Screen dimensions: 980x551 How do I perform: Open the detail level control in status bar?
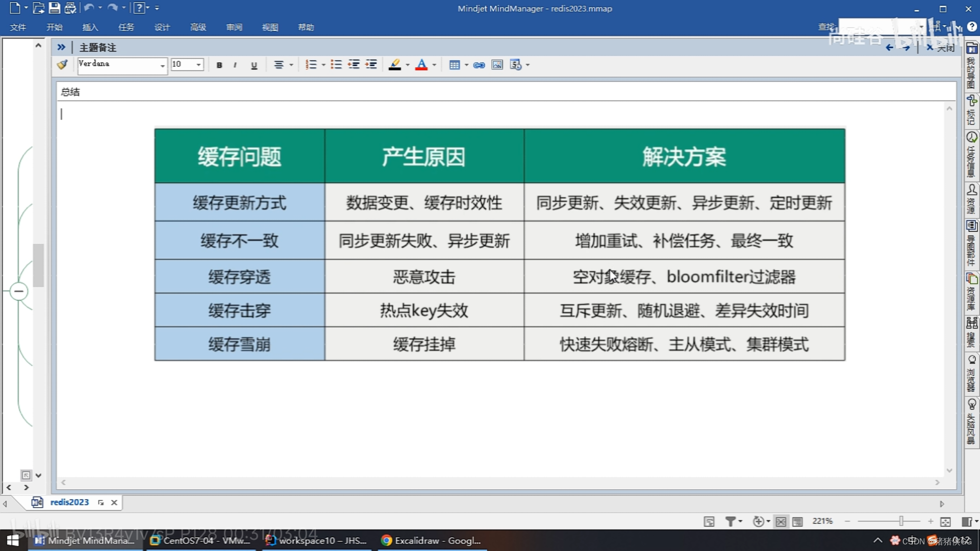[x=761, y=521]
